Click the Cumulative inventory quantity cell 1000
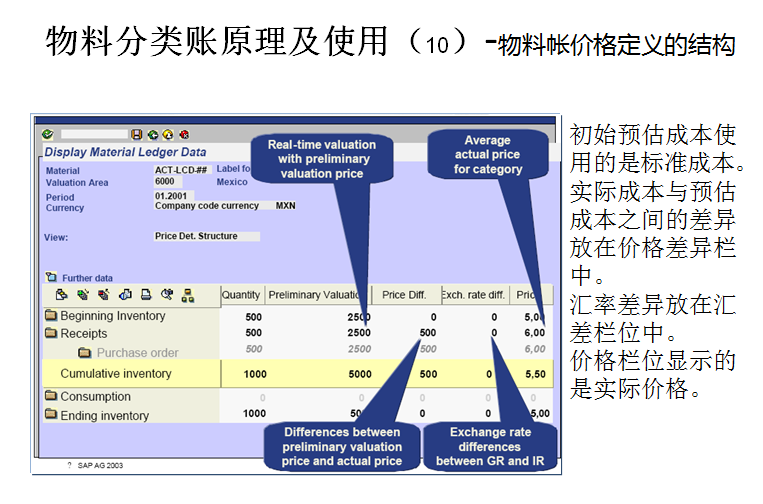The width and height of the screenshot is (763, 504). click(x=255, y=374)
